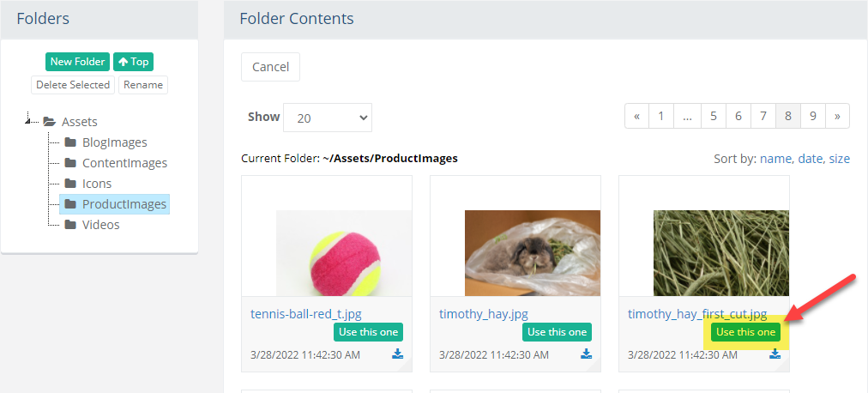Screen dimensions: 868x393
Task: Click the Icons folder icon in tree
Action: click(70, 184)
